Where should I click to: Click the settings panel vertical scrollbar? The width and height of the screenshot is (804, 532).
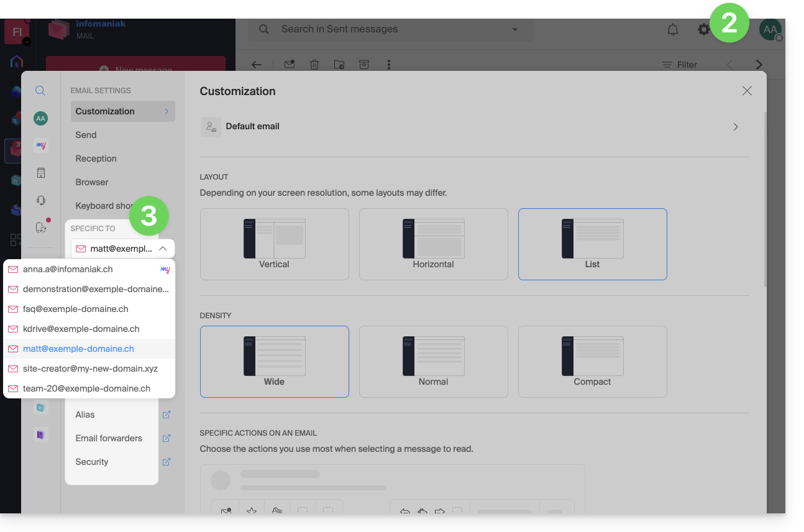point(764,199)
